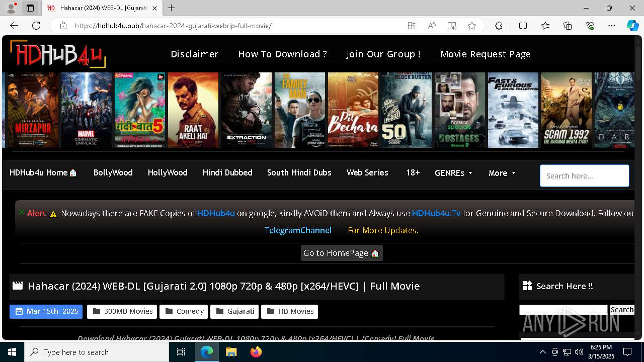Click the Mar-15th, 2025 date badge

pyautogui.click(x=46, y=311)
